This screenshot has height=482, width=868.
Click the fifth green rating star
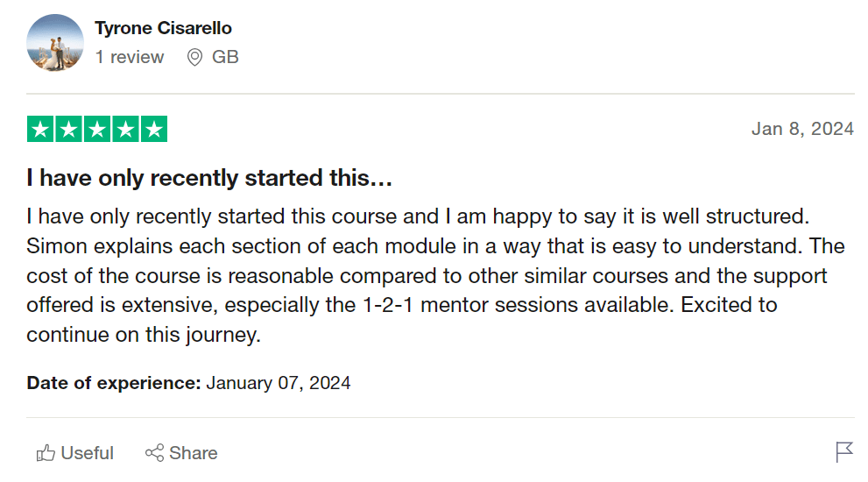(154, 129)
